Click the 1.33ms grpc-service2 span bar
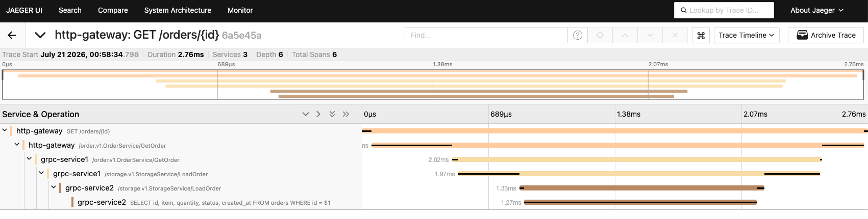Image resolution: width=868 pixels, height=219 pixels. click(641, 188)
